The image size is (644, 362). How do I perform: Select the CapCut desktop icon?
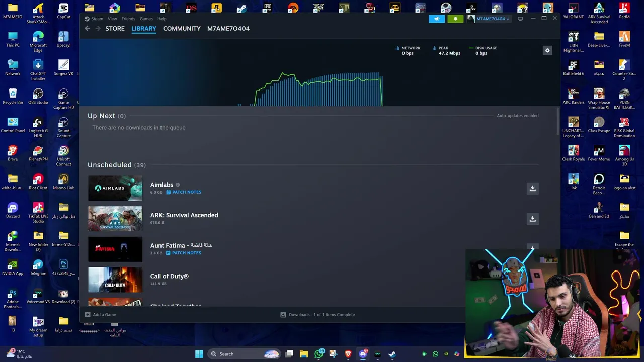63,11
